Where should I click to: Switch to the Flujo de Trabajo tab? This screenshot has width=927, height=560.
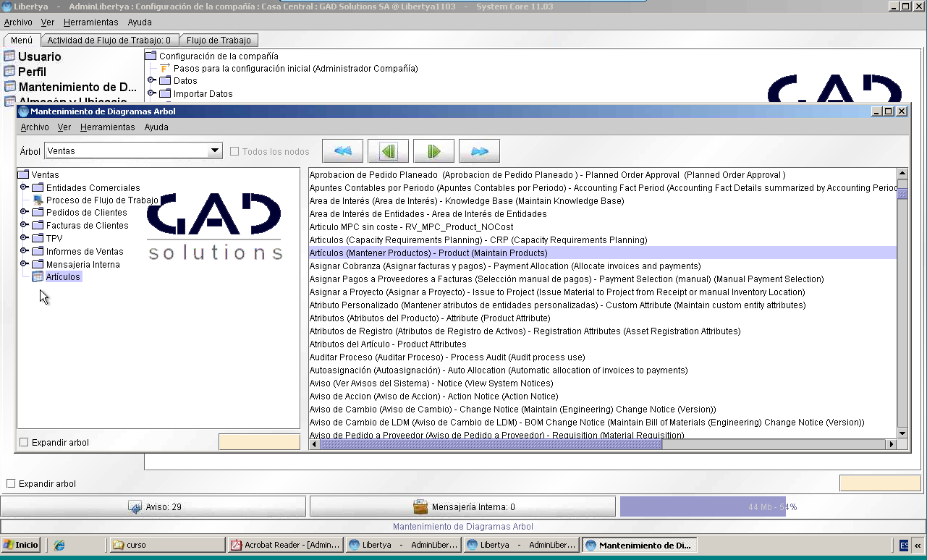pyautogui.click(x=219, y=41)
